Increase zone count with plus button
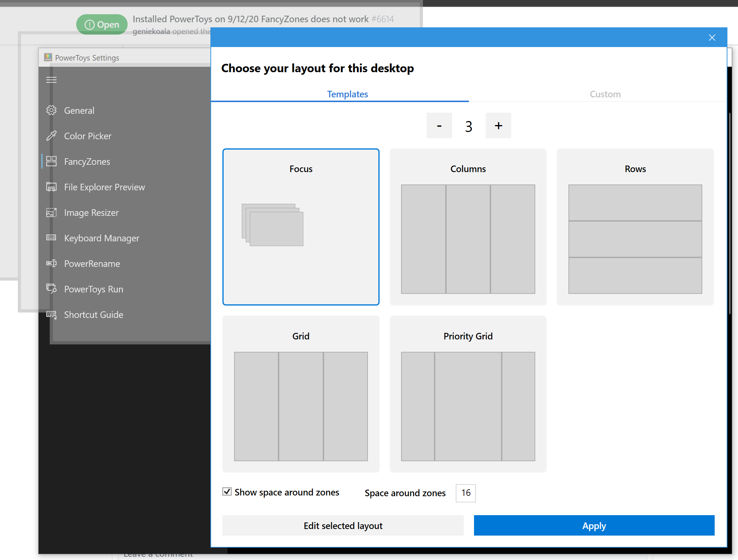Viewport: 738px width, 560px height. pos(498,126)
